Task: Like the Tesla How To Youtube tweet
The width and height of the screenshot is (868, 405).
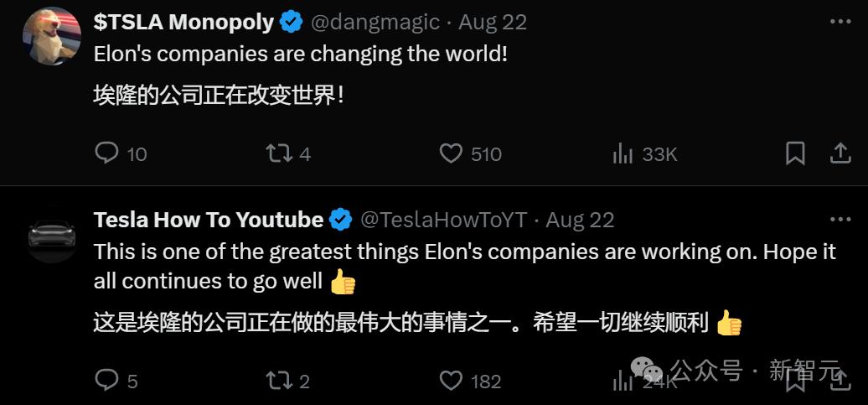Action: pos(452,381)
